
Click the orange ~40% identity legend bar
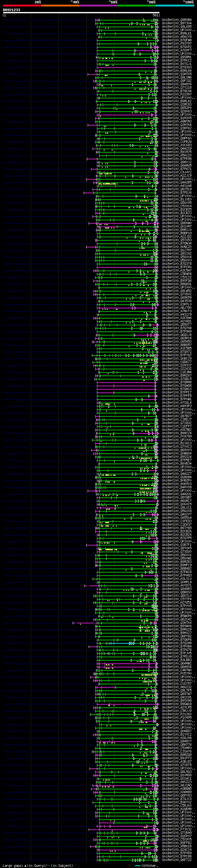point(60,6)
